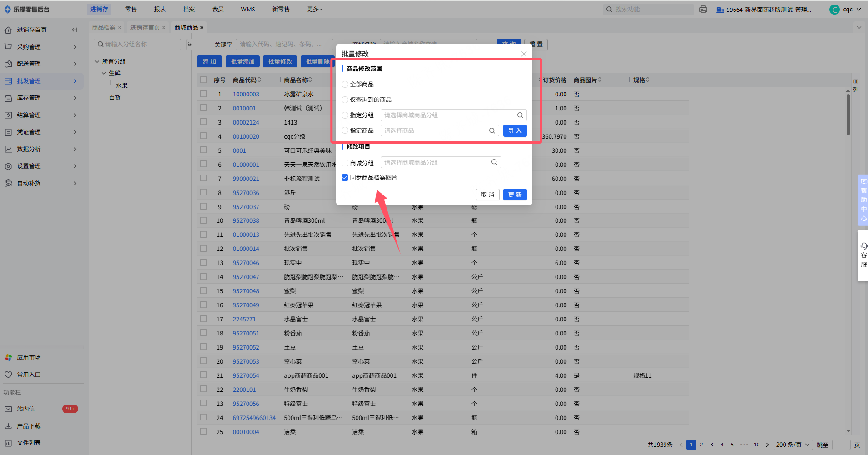This screenshot has height=455, width=868.
Task: Click the 导入 button
Action: [515, 131]
